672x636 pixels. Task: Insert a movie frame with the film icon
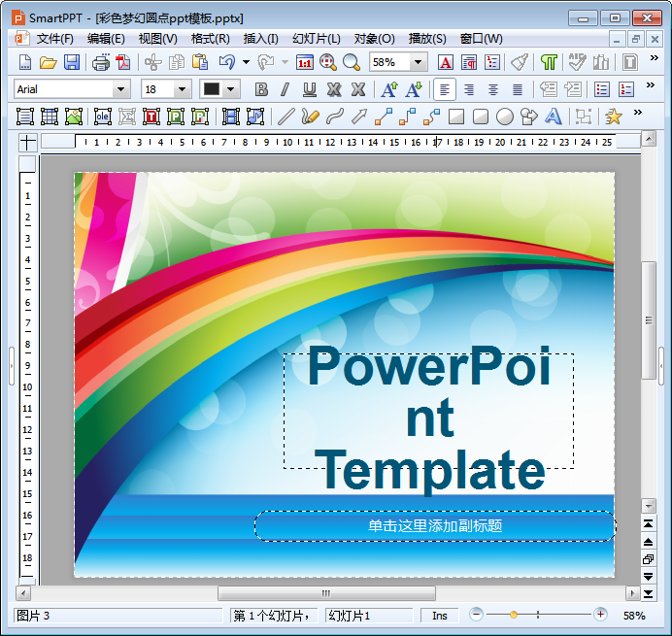point(231,117)
